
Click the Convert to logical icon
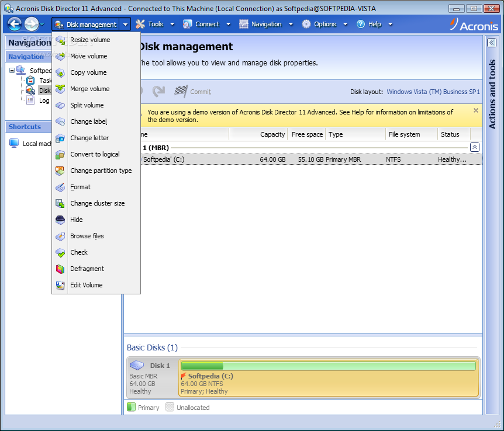pyautogui.click(x=60, y=155)
